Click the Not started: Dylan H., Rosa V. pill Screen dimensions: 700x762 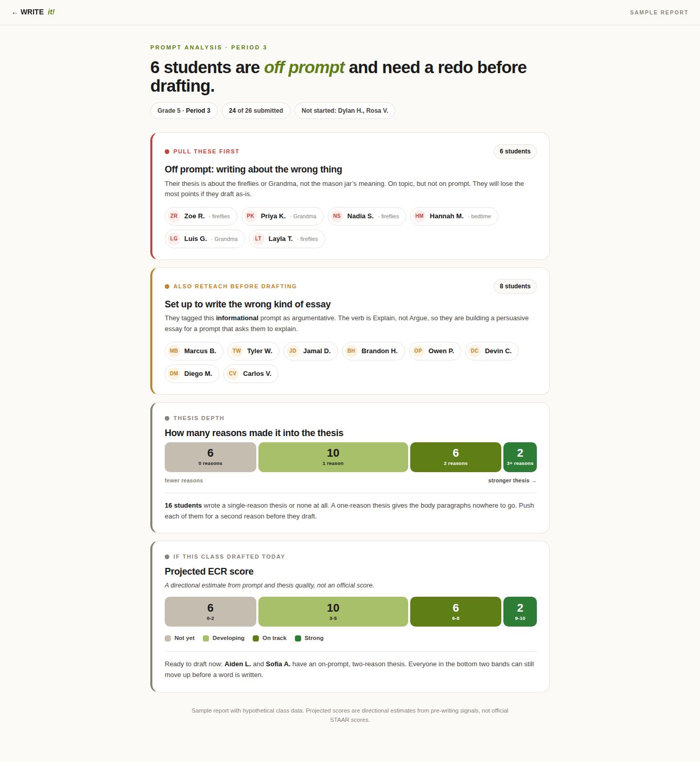(345, 111)
